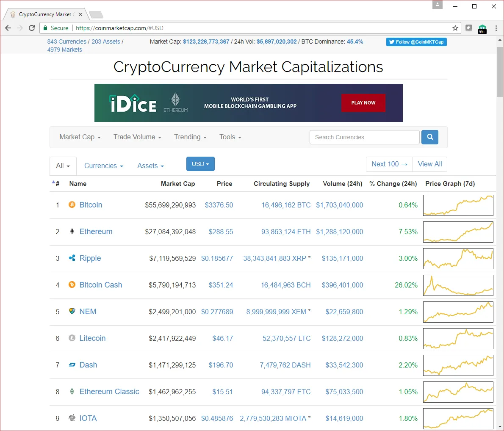
Task: Click the magnifier search button
Action: pos(430,137)
